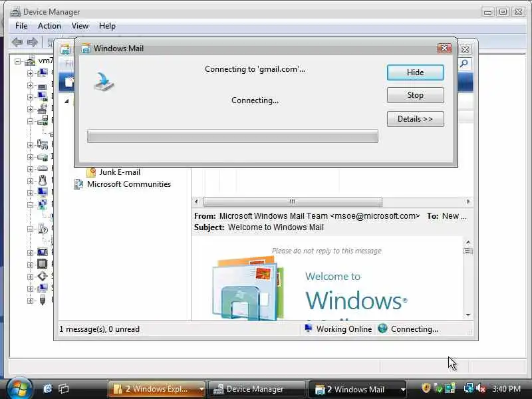Collapse the Local Folders triangle in Windows Mail
This screenshot has height=399, width=532.
click(x=67, y=101)
